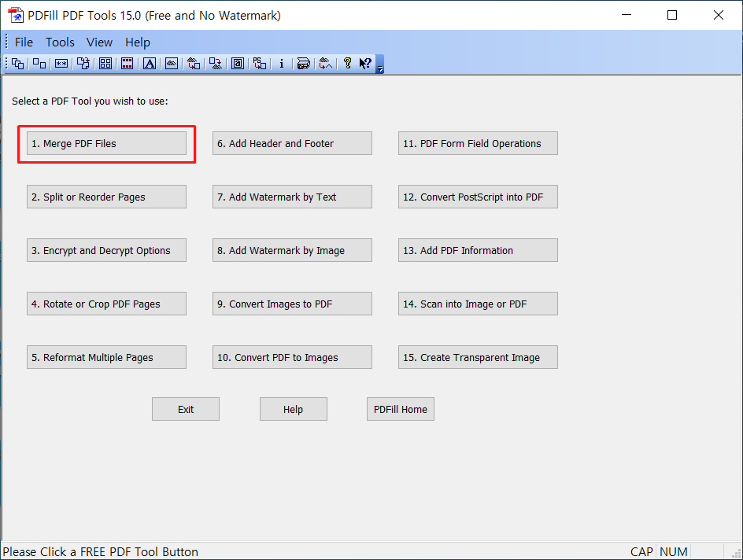Click the NUM indicator in status bar
This screenshot has height=560, width=743.
point(674,552)
